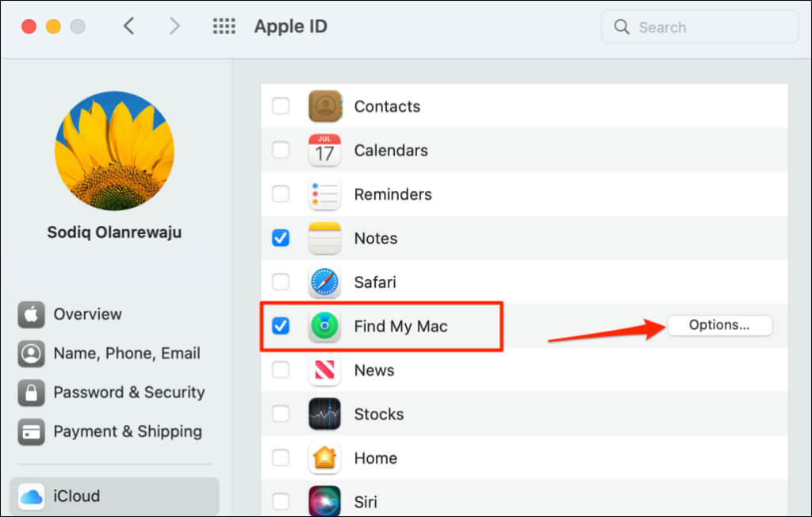Click the Apple ID window title
812x517 pixels.
click(290, 26)
